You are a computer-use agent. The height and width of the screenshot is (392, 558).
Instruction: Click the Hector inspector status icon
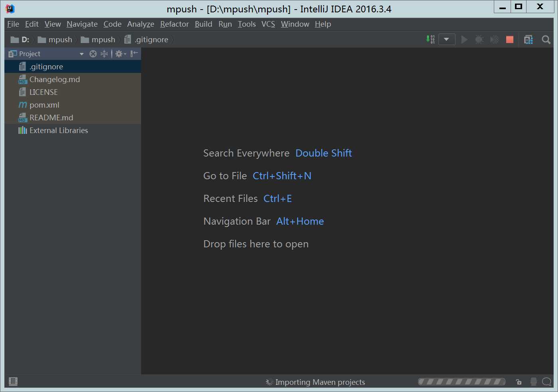click(x=534, y=382)
